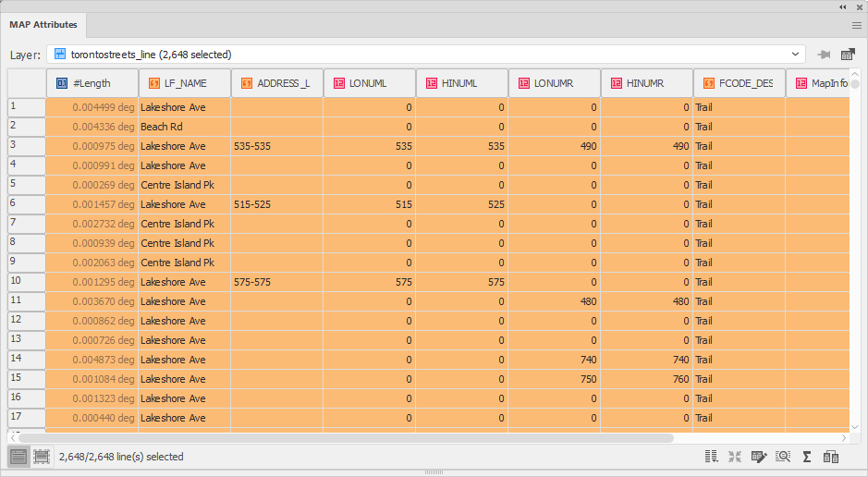This screenshot has height=477, width=868.
Task: Open the MAP Attributes panel hamburger menu
Action: click(856, 26)
